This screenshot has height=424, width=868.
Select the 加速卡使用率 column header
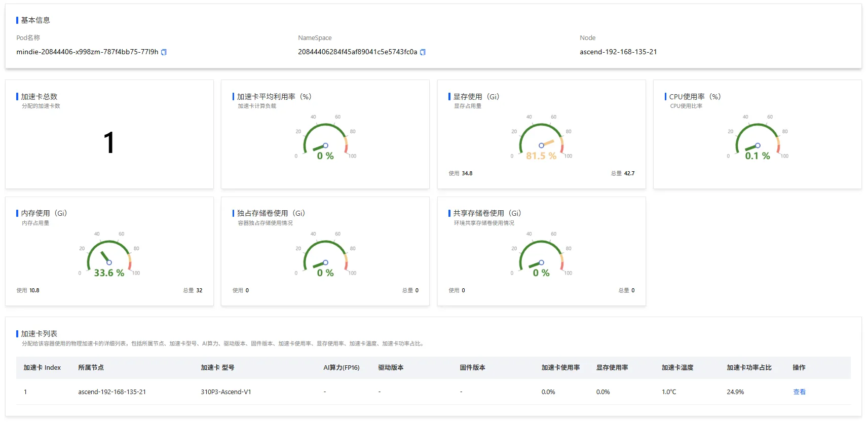coord(560,368)
